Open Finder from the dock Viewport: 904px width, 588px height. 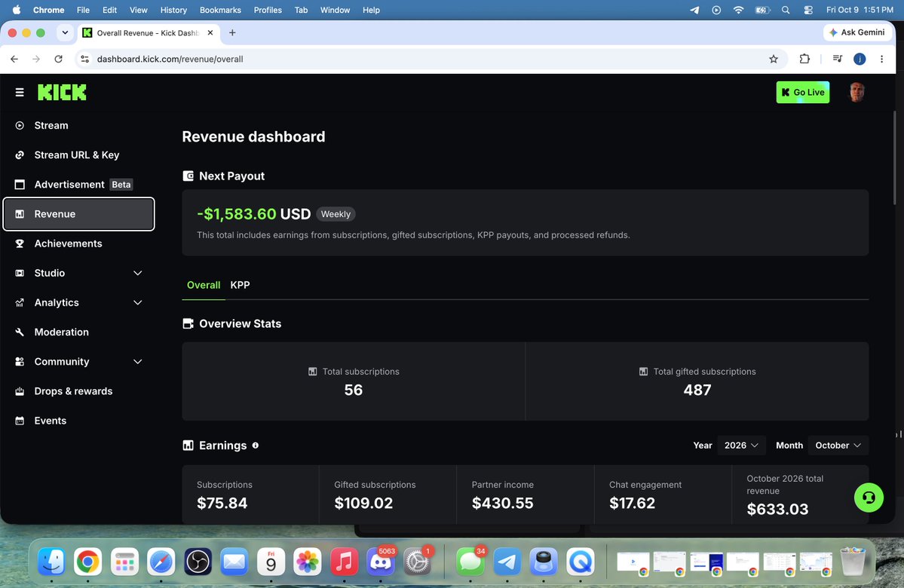click(51, 561)
